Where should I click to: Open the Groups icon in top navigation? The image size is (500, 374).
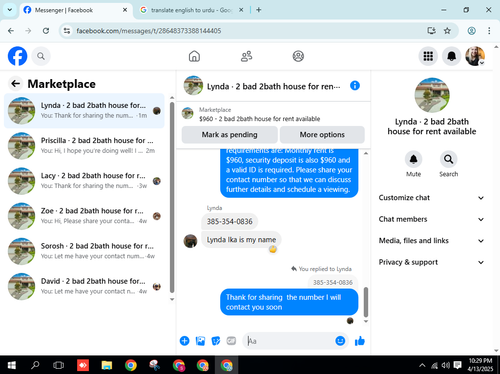[x=298, y=56]
